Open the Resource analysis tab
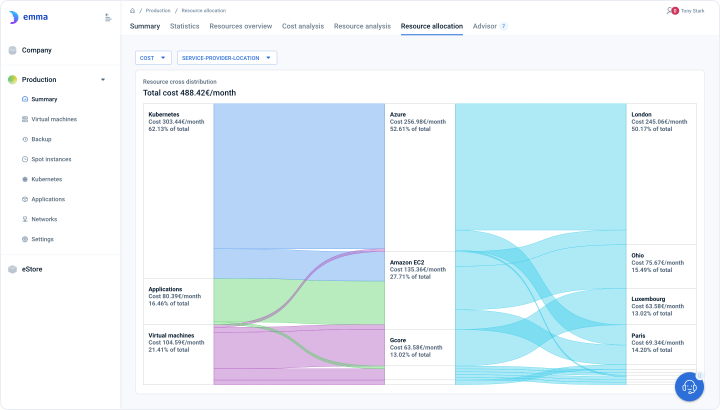The image size is (720, 410). pyautogui.click(x=362, y=26)
